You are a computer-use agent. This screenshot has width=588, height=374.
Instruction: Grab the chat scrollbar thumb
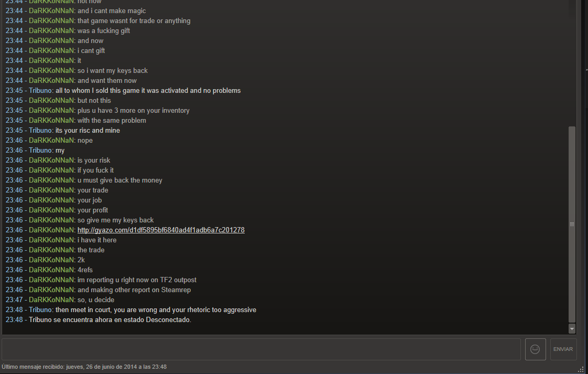(572, 225)
